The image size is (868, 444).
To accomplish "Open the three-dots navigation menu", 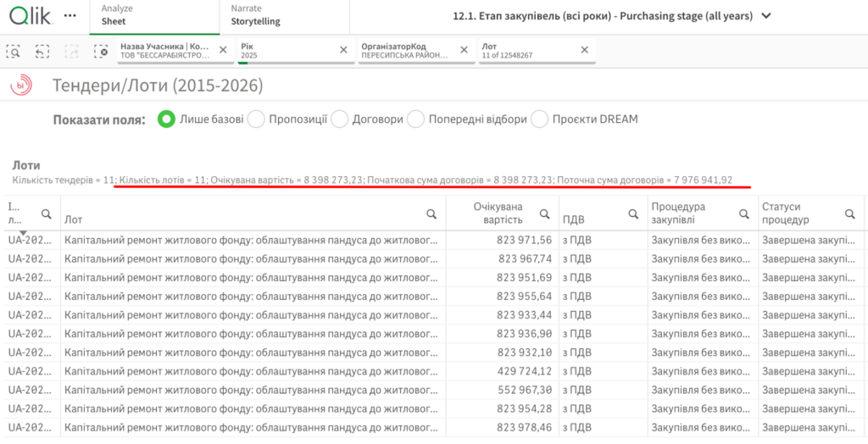I will click(x=70, y=16).
